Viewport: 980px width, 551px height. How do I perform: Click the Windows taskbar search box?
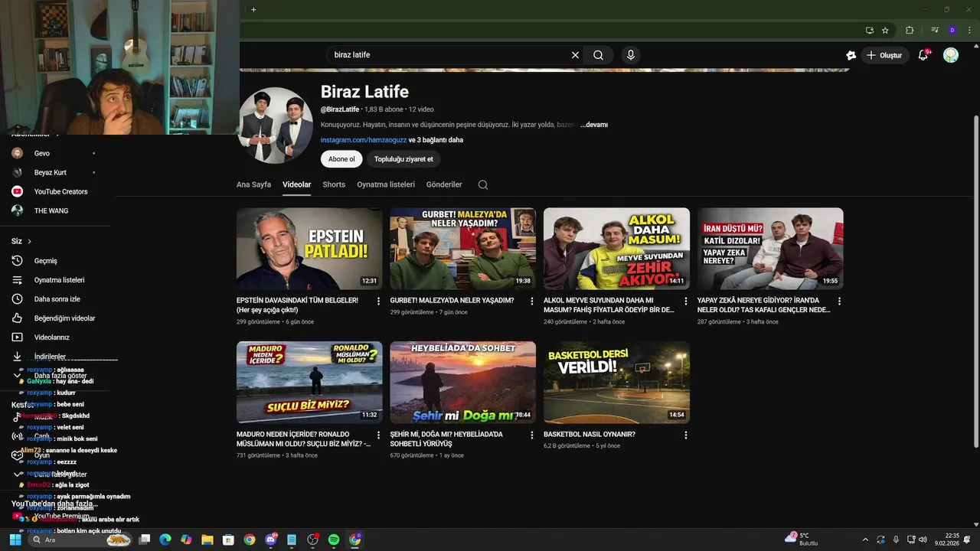80,540
